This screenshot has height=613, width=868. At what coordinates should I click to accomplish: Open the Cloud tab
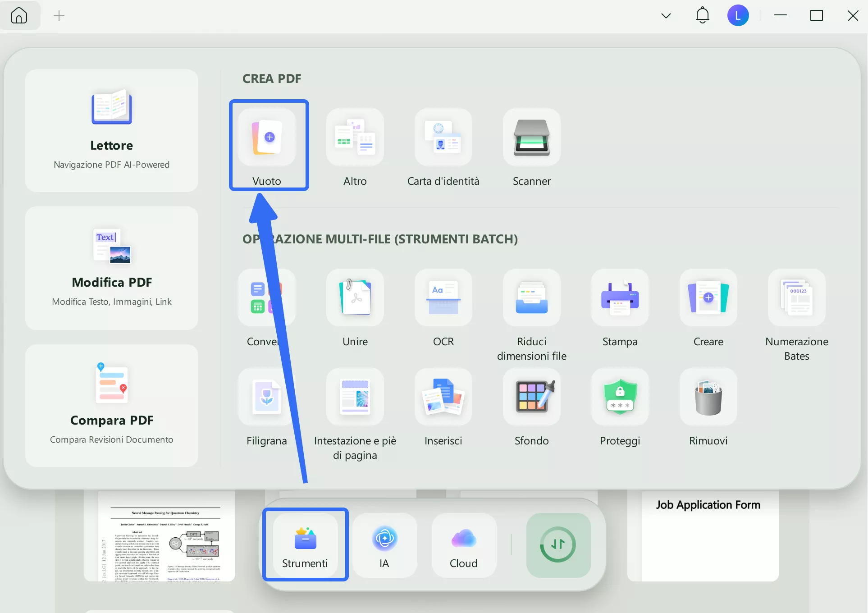(x=464, y=545)
